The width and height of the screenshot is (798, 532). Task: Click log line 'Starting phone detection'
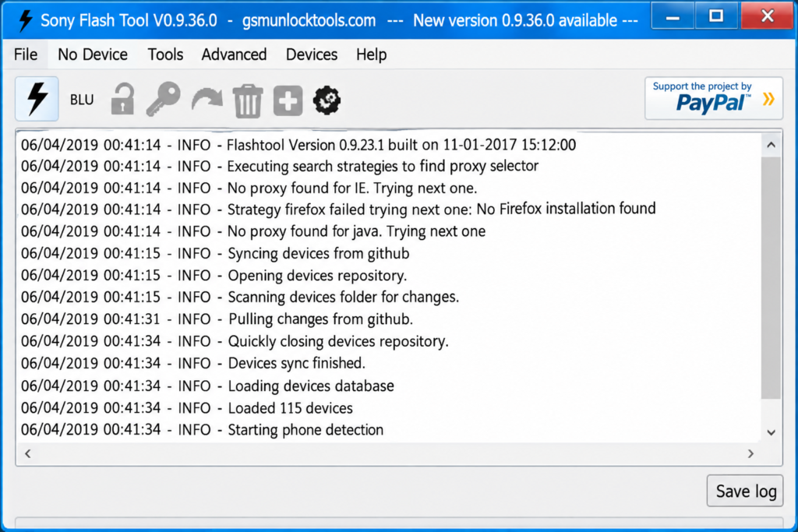pyautogui.click(x=202, y=430)
